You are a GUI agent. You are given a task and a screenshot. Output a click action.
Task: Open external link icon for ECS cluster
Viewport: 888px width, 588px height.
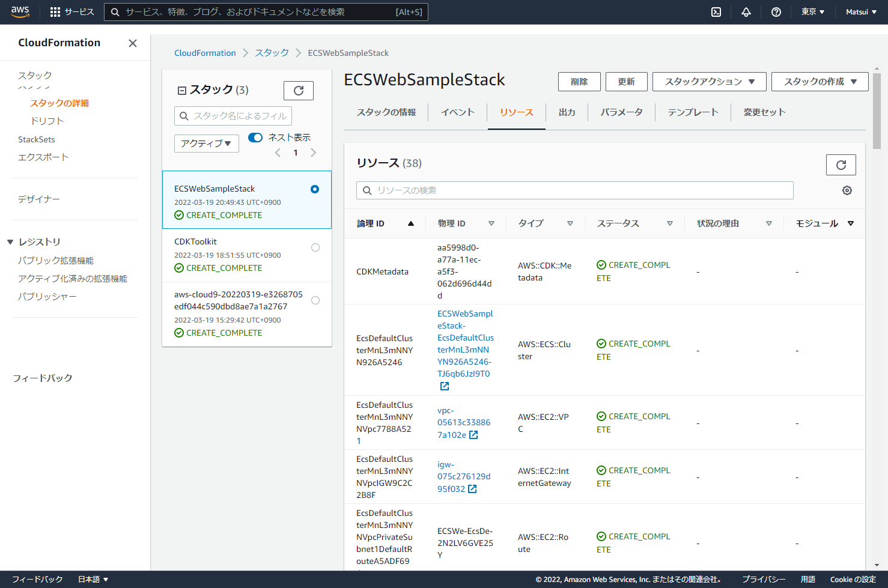(445, 386)
